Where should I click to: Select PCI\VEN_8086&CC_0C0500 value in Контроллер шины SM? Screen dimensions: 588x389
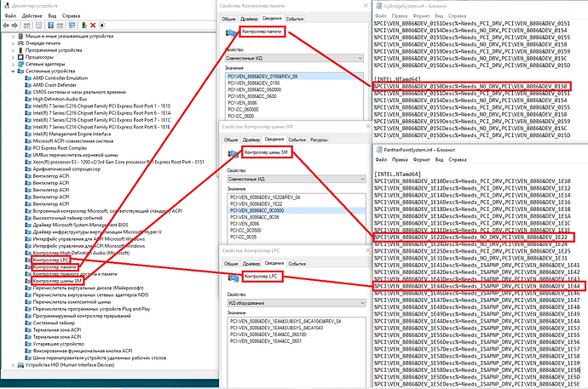coord(297,210)
